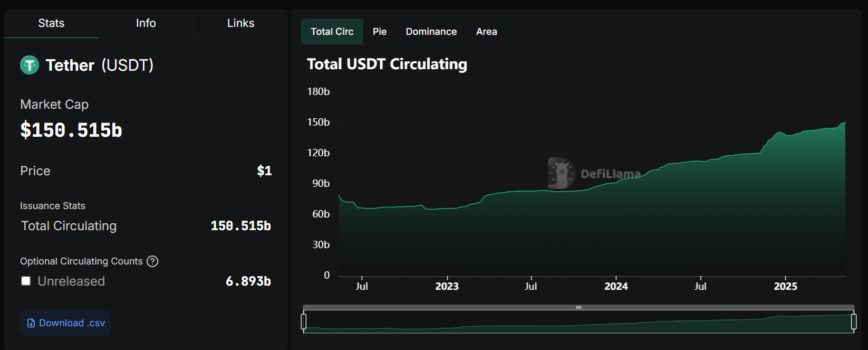The width and height of the screenshot is (868, 350).
Task: Click the Optional Circulating Counts label
Action: [x=81, y=261]
